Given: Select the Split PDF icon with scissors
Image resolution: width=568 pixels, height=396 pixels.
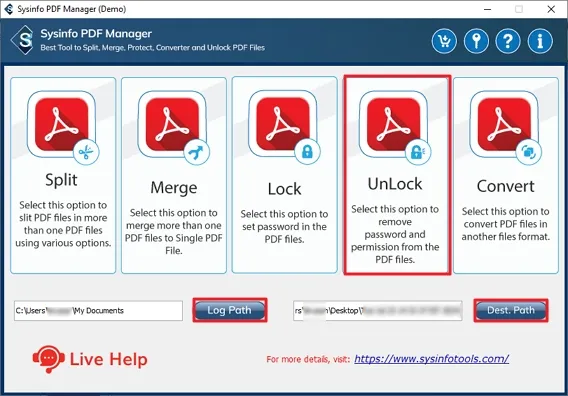Looking at the screenshot, I should (x=63, y=127).
